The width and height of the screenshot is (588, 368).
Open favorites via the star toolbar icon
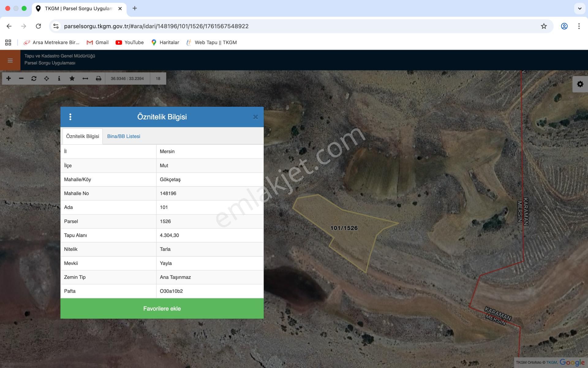pos(72,79)
